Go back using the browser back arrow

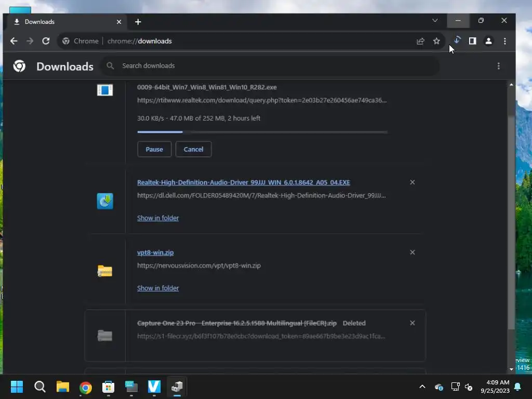pyautogui.click(x=14, y=41)
